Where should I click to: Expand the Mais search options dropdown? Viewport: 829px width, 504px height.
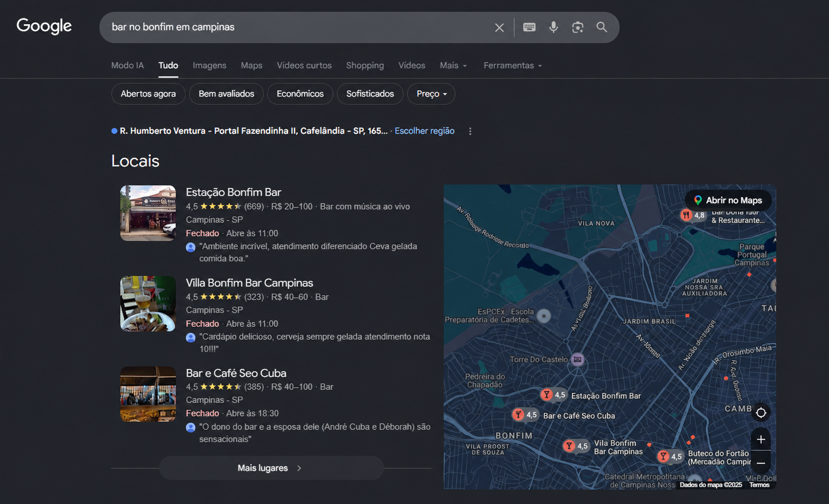click(x=453, y=65)
